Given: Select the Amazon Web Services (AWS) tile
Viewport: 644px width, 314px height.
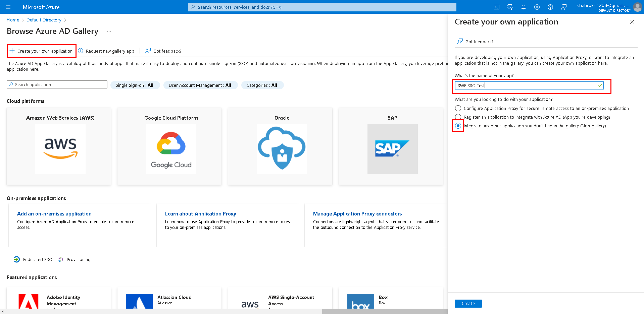Looking at the screenshot, I should coord(59,146).
